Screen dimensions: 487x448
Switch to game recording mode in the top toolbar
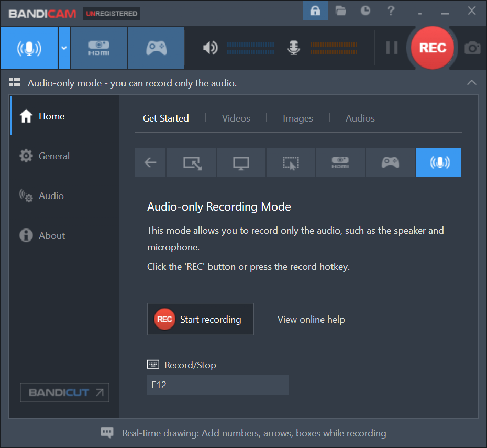click(156, 48)
